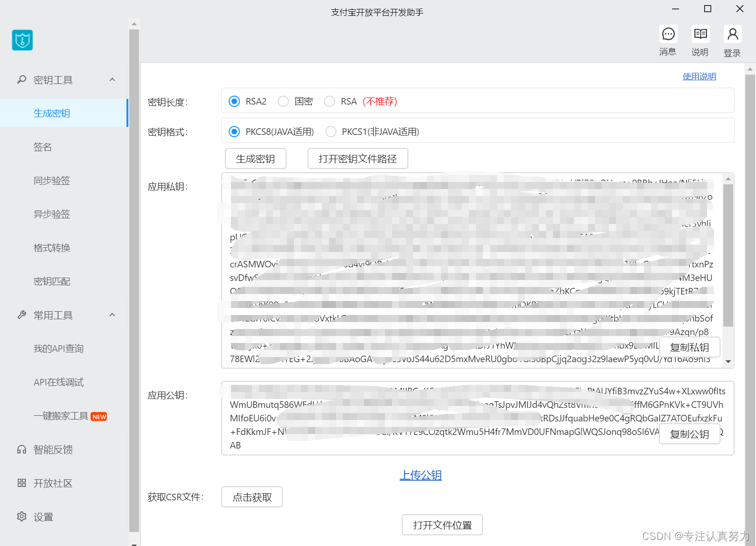Collapse the 常用工具 section chevron
This screenshot has height=546, width=756.
[112, 315]
